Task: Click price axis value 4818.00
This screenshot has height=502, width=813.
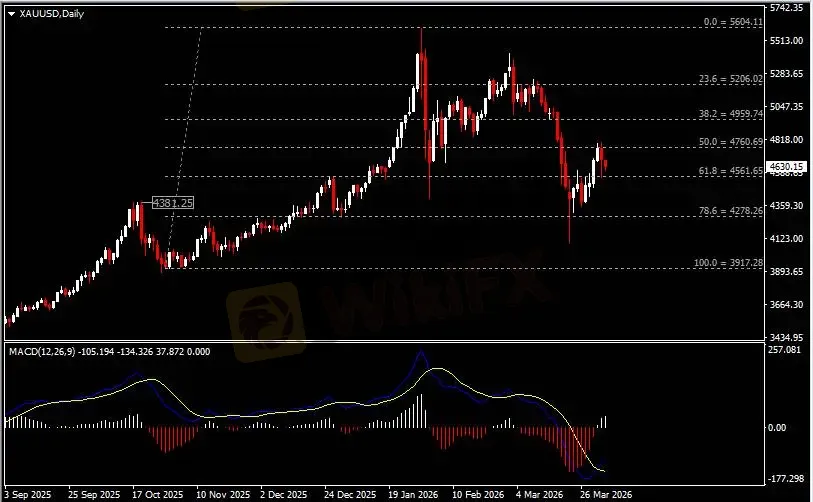Action: (x=787, y=140)
